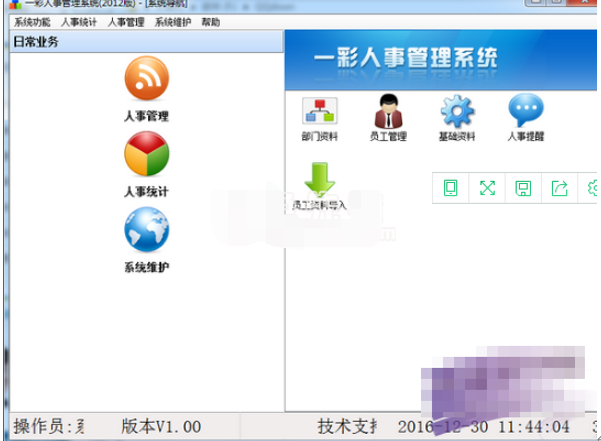The height and width of the screenshot is (441, 601).
Task: Click the 日常业务 panel header
Action: 146,41
